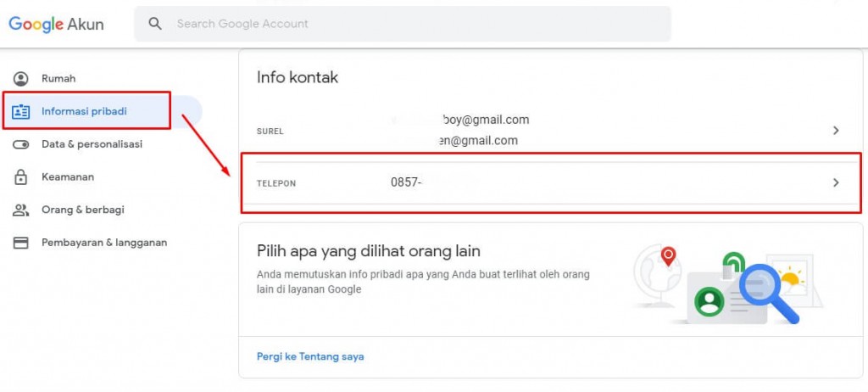Viewport: 868px width, 392px height.
Task: Click the en@gmail.com email address
Action: (x=478, y=141)
